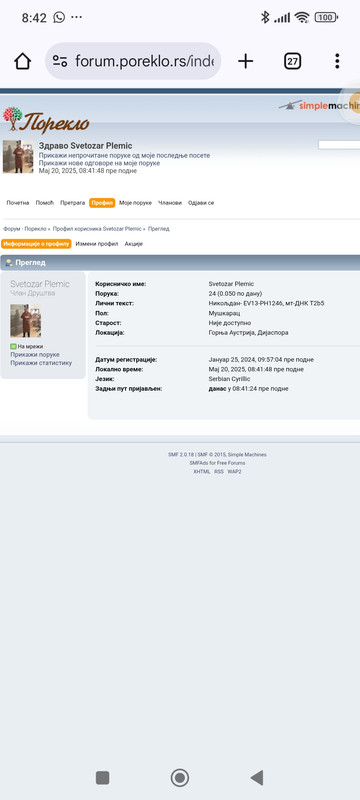The height and width of the screenshot is (800, 360).
Task: Click the Горња Аустрија, Дијаспора location value
Action: 248,333
